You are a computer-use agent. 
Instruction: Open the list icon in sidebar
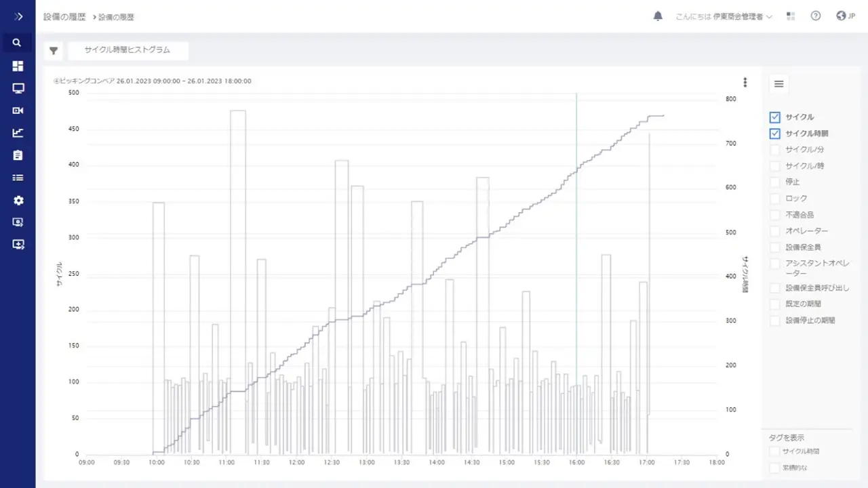(18, 178)
